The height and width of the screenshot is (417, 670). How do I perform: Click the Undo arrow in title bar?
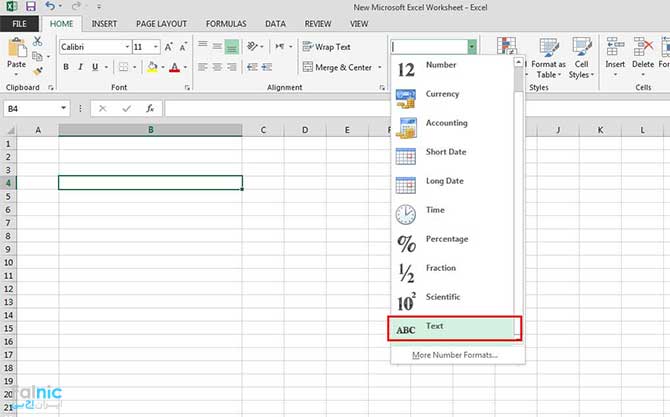[49, 7]
